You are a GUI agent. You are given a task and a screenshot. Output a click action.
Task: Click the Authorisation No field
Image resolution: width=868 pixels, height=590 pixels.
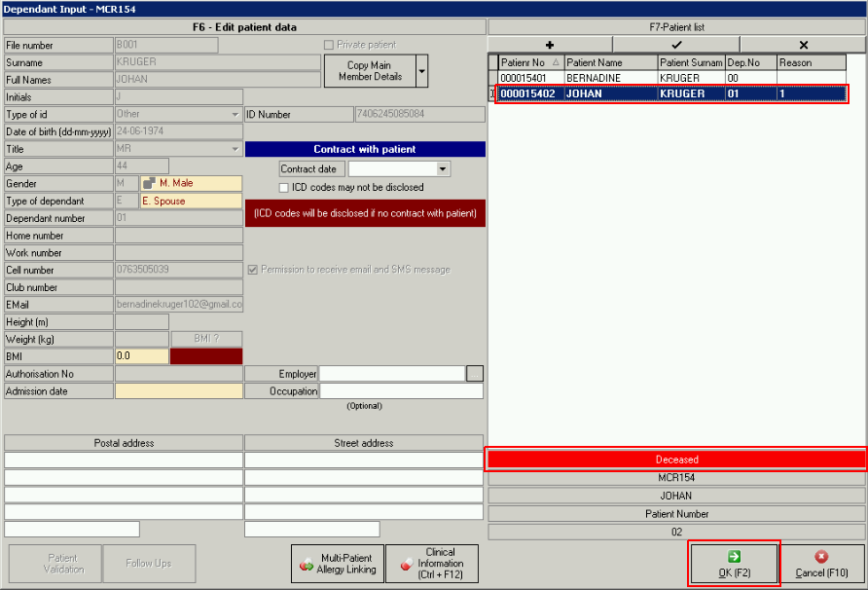pos(179,374)
